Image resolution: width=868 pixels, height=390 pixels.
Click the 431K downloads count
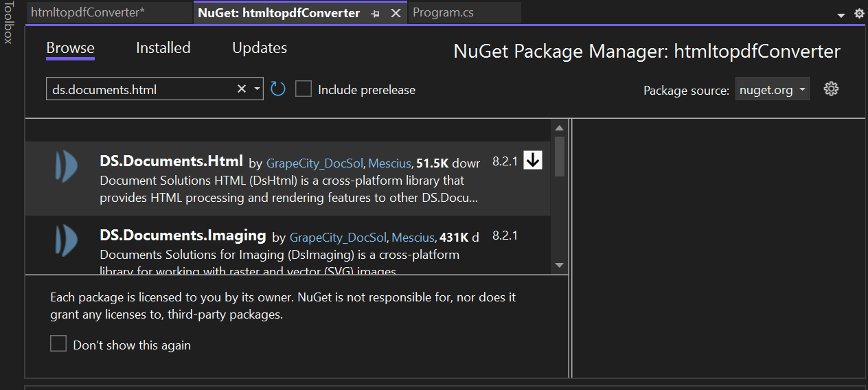(454, 238)
